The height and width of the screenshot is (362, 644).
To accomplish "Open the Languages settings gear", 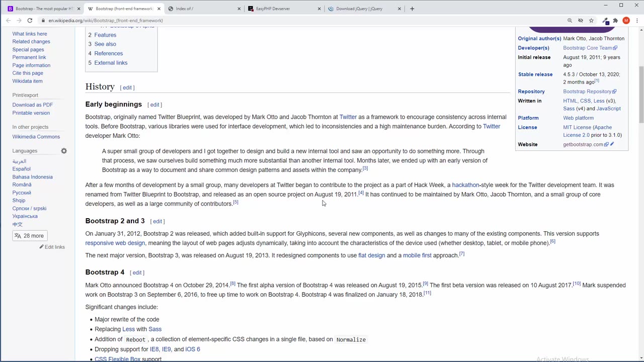I will pos(64,151).
